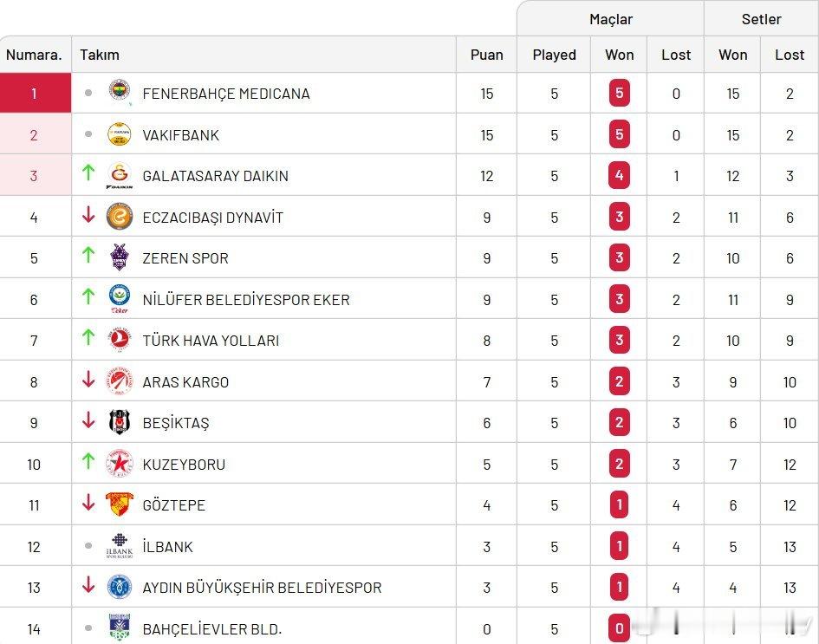819x644 pixels.
Task: Click the Zeren Spor purple logo
Action: click(120, 257)
